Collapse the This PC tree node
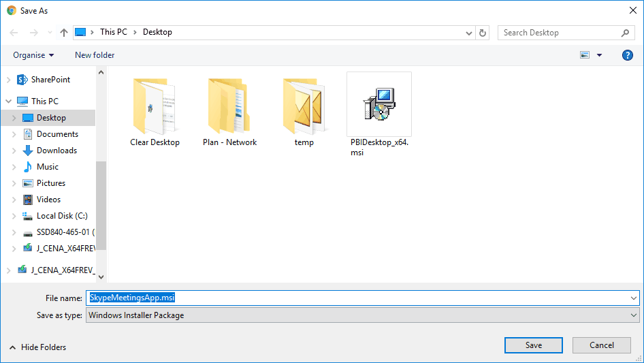 click(8, 101)
